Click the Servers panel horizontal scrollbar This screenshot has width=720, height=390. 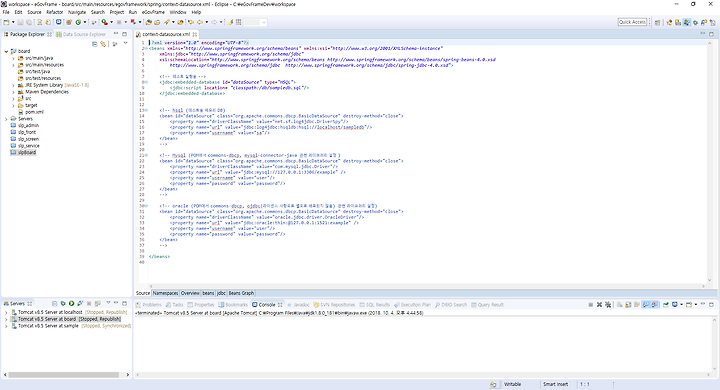[64, 375]
